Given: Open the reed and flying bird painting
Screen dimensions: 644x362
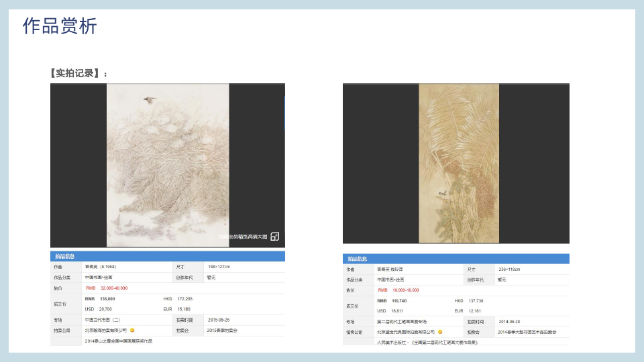Looking at the screenshot, I should pyautogui.click(x=168, y=165).
